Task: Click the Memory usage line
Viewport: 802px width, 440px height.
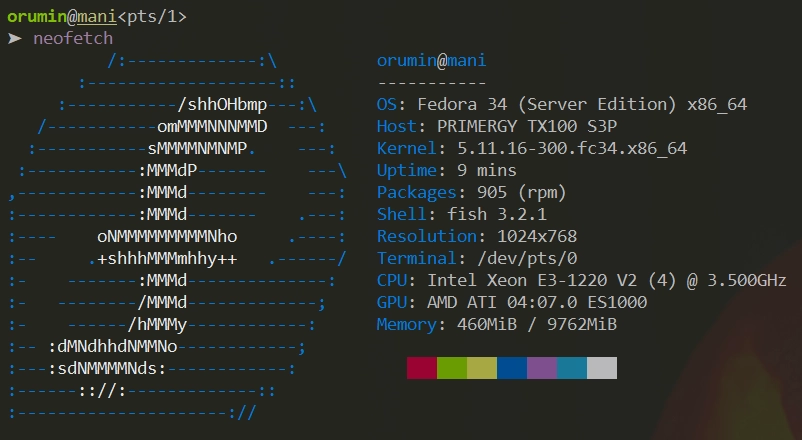Action: 496,324
